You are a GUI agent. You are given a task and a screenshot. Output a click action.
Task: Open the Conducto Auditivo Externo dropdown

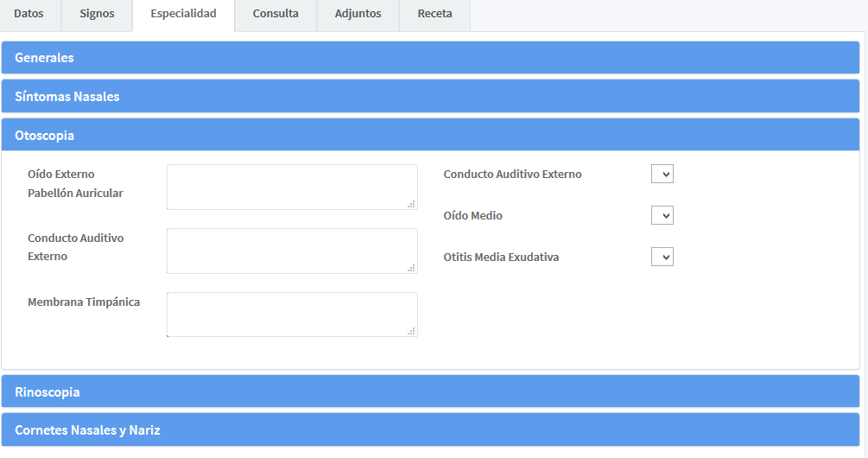click(x=662, y=175)
